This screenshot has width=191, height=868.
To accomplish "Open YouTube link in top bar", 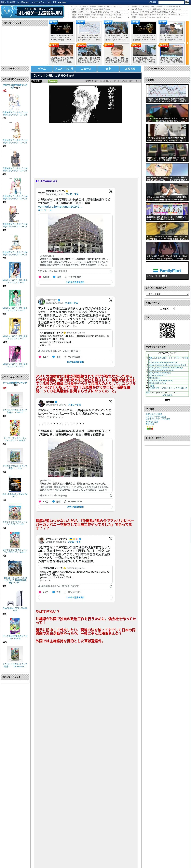I will [62, 2].
